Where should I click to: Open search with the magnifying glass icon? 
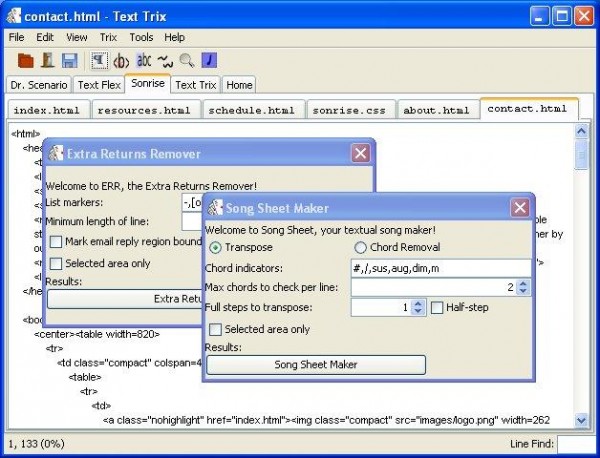(x=187, y=60)
